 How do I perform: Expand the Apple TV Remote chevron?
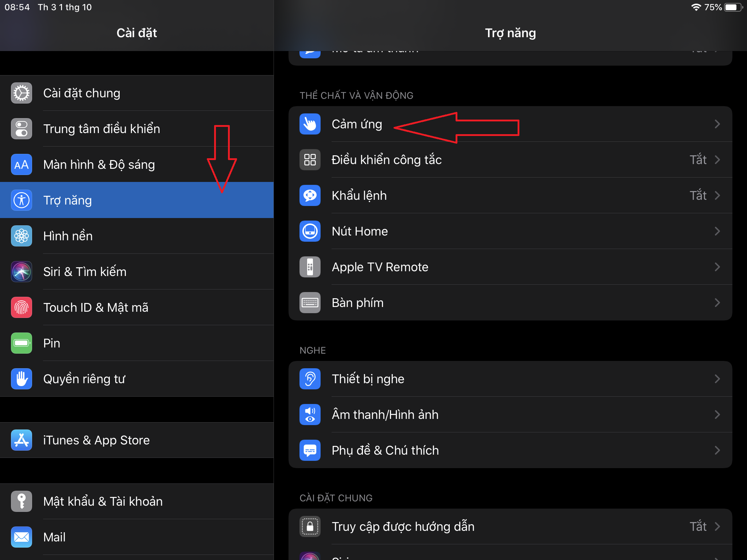(x=717, y=267)
